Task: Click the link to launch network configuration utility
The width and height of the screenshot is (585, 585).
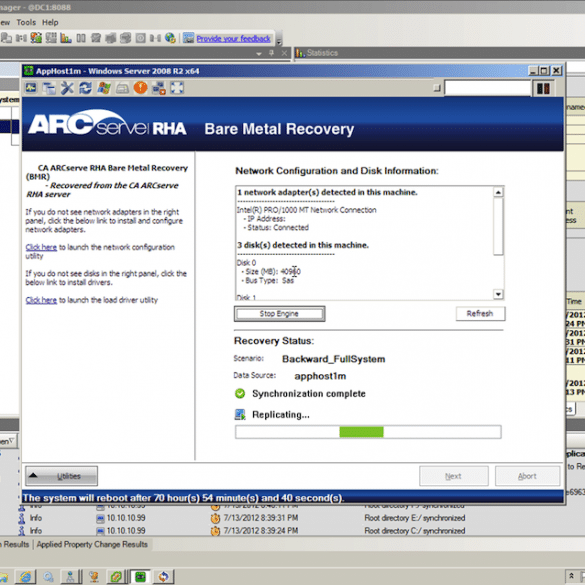Action: [x=41, y=247]
